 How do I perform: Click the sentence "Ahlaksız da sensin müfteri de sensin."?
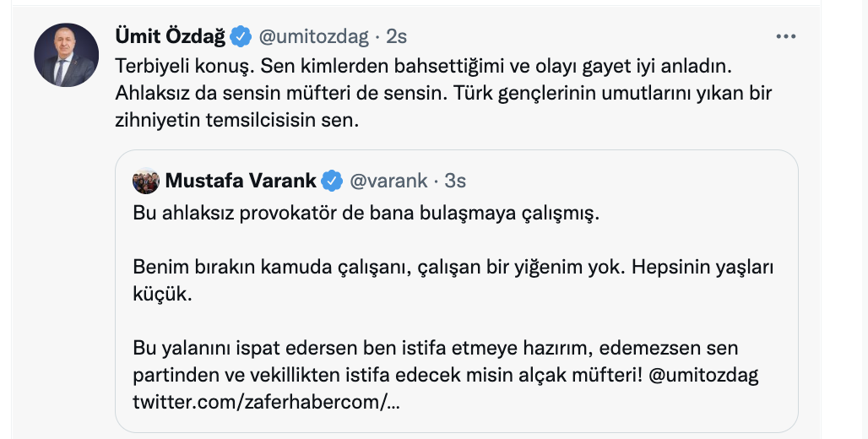point(279,92)
